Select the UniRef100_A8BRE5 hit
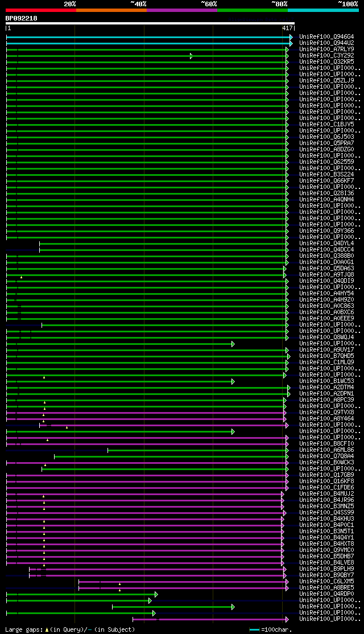This screenshot has width=364, height=634. click(327, 587)
